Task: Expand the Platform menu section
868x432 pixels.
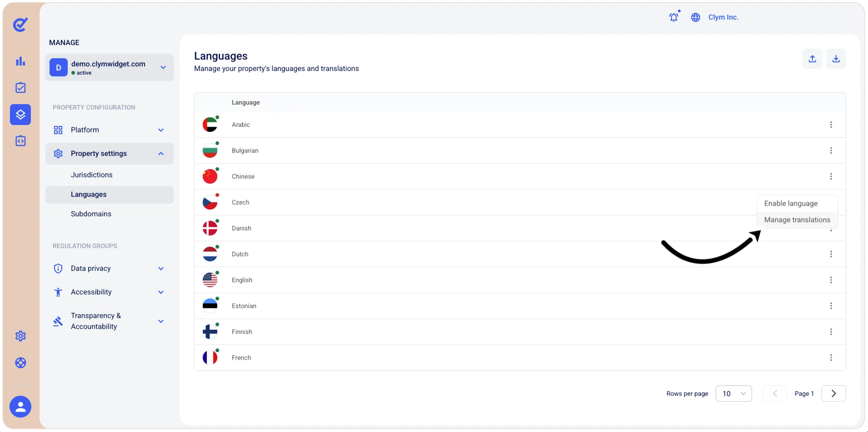Action: coord(109,130)
